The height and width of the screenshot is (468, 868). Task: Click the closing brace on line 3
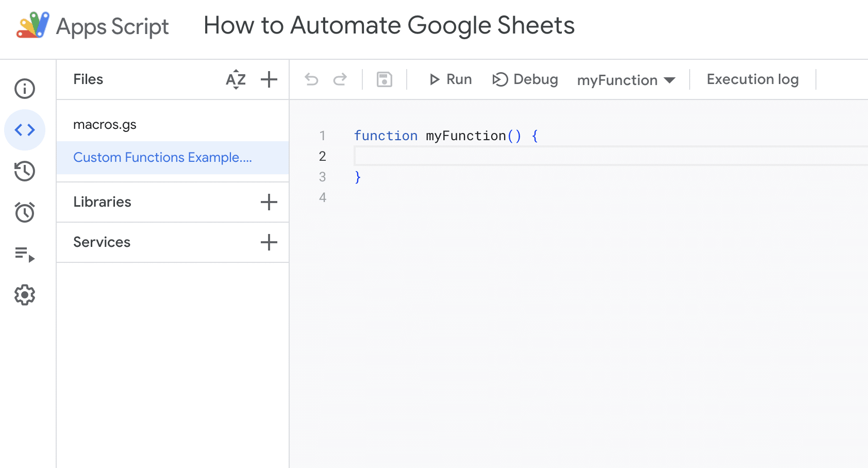(x=358, y=177)
